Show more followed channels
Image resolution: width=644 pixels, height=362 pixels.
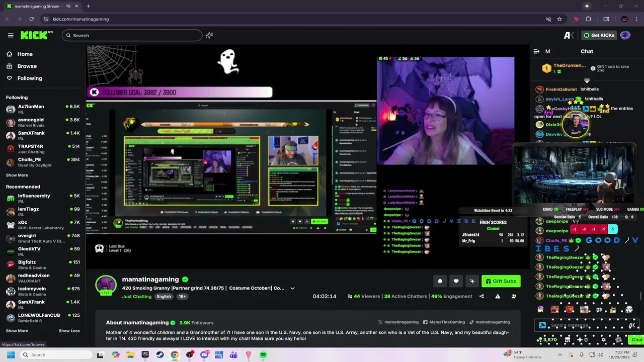17,175
